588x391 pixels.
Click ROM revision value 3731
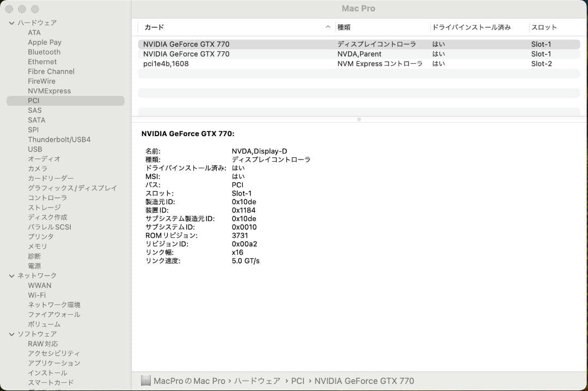pyautogui.click(x=240, y=236)
